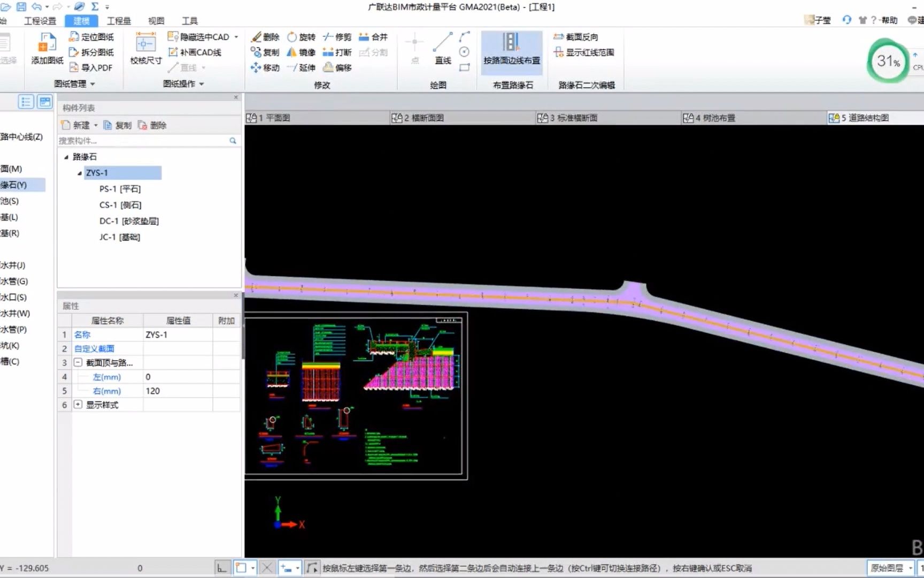
Task: Click the 添加图纸 add drawing icon
Action: click(47, 49)
